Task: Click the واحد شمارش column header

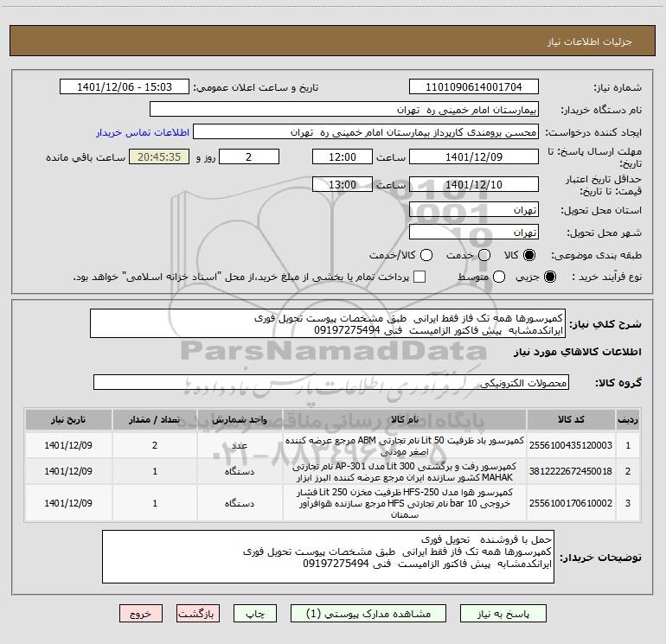Action: [240, 419]
